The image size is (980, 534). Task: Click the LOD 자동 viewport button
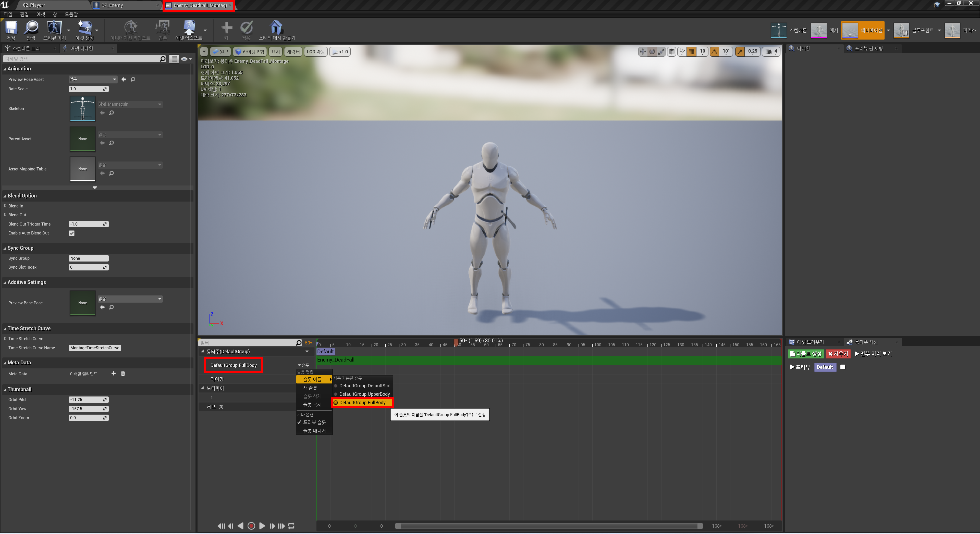point(315,52)
